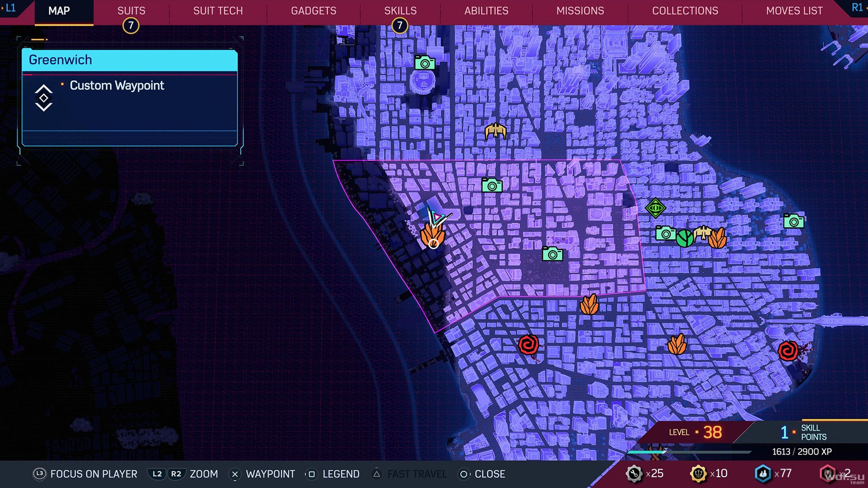Click CLOSE to exit the map
868x488 pixels.
click(x=481, y=474)
